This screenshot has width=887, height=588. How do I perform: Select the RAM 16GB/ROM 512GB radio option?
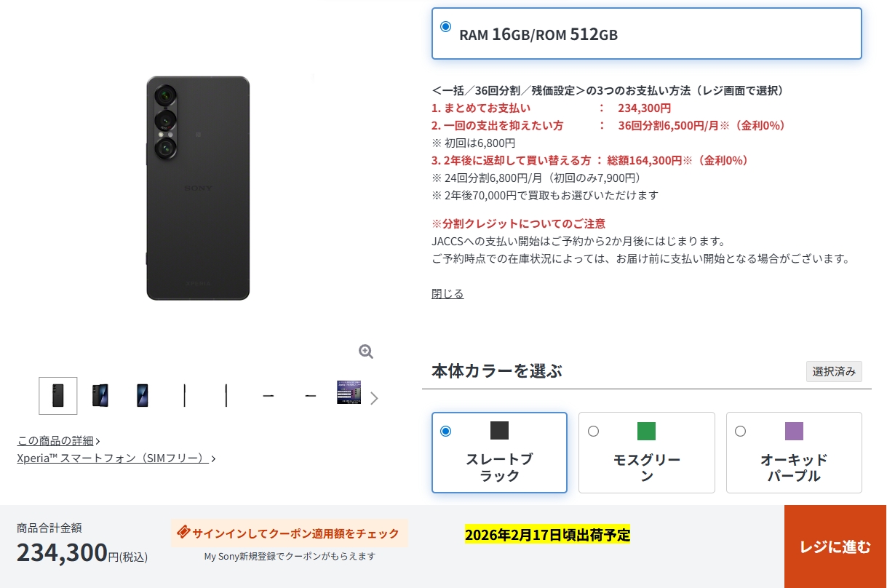(445, 27)
